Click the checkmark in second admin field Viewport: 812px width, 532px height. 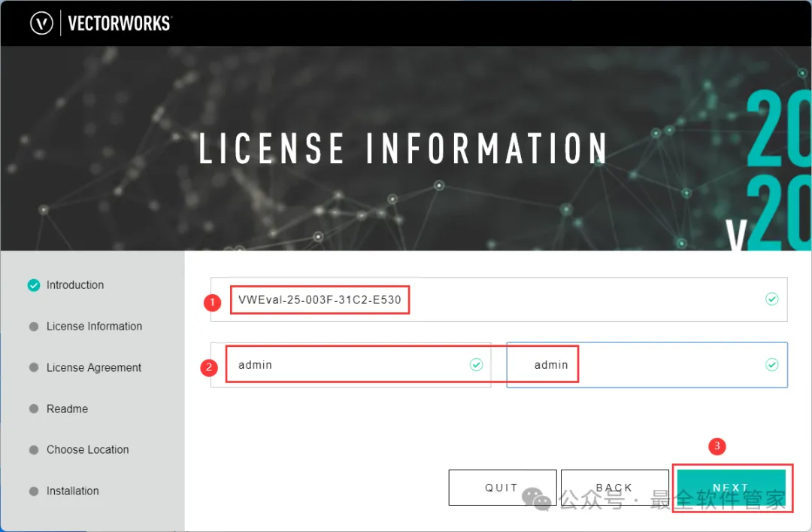tap(771, 364)
